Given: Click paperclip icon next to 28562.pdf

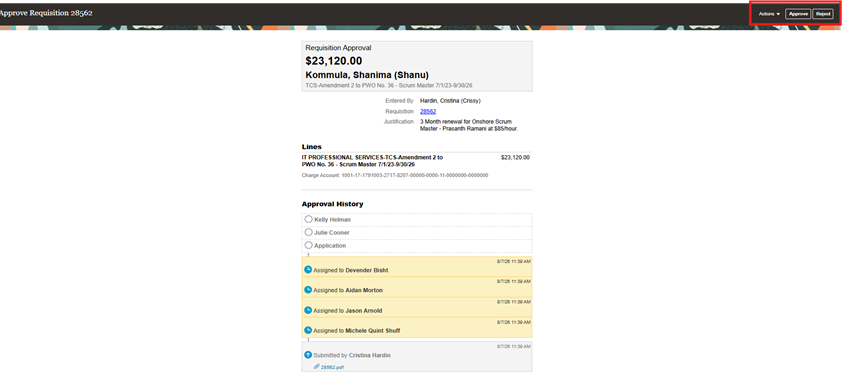Looking at the screenshot, I should 316,367.
